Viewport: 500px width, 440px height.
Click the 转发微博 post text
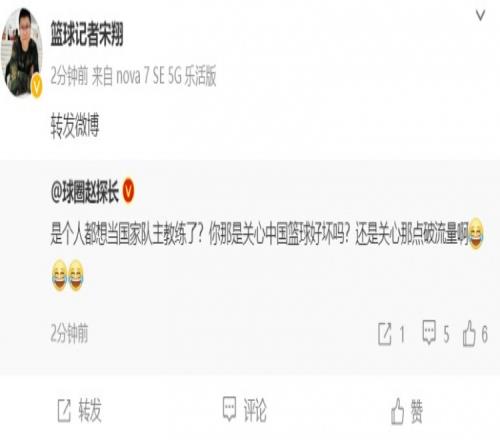pos(75,125)
